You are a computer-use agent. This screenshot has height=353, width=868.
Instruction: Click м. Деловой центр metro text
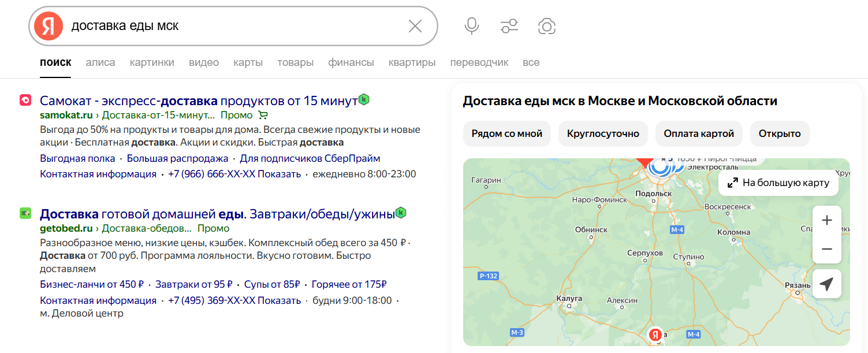click(81, 314)
